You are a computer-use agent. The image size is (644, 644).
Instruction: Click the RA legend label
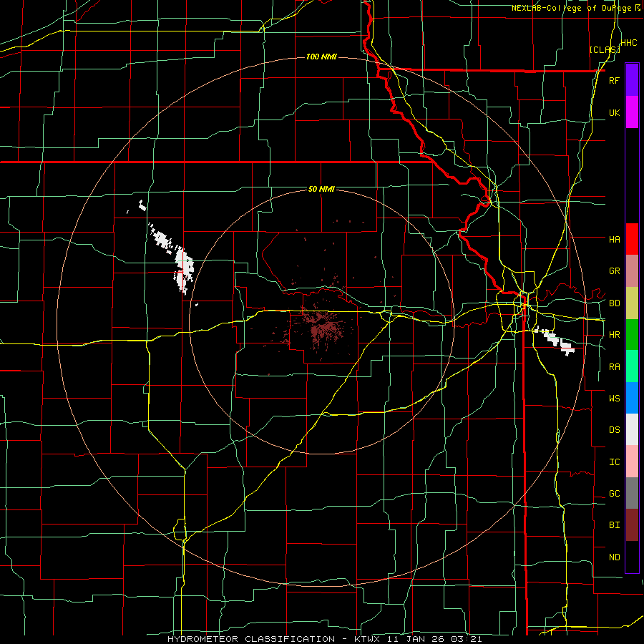pyautogui.click(x=614, y=367)
